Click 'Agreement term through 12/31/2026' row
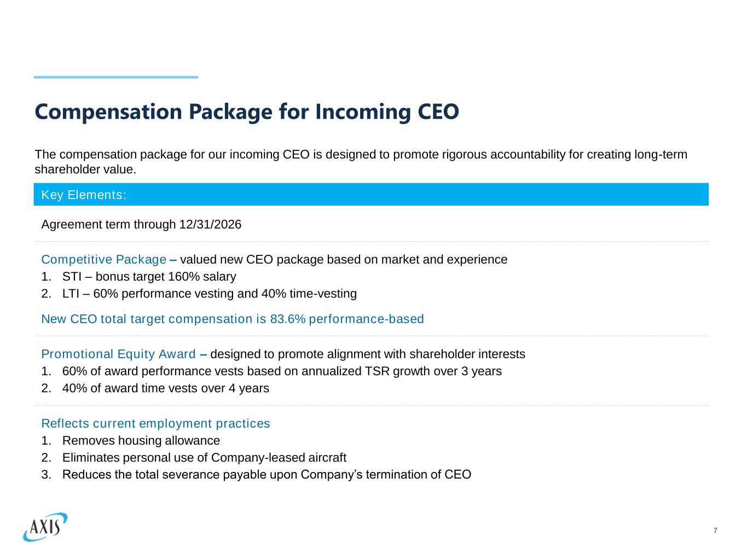This screenshot has height=560, width=747. click(141, 224)
